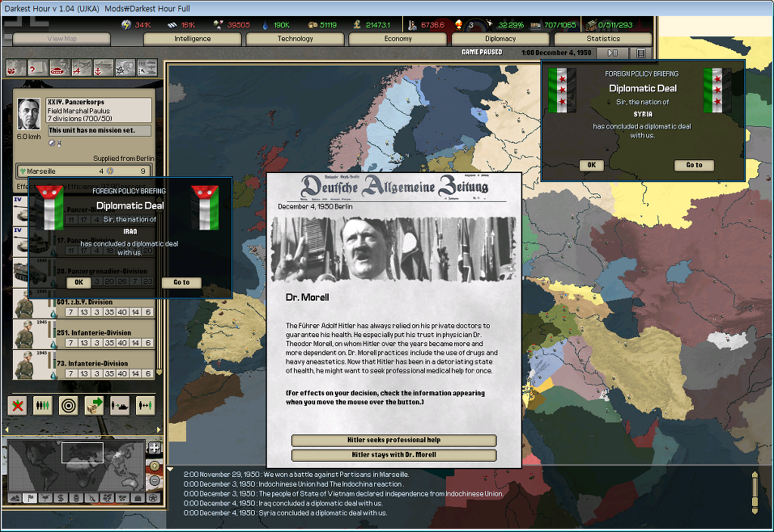Screen dimensions: 774x532
Task: Open the naval units anchor list icon
Action: coord(103,67)
